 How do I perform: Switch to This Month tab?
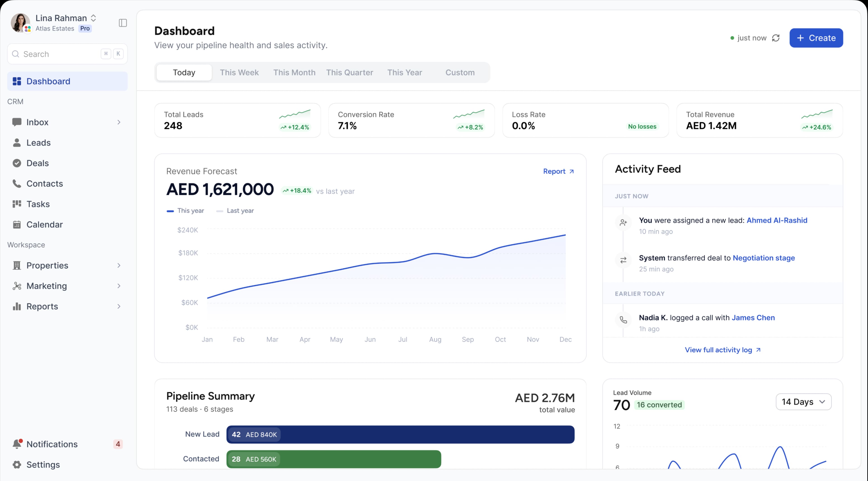point(294,73)
